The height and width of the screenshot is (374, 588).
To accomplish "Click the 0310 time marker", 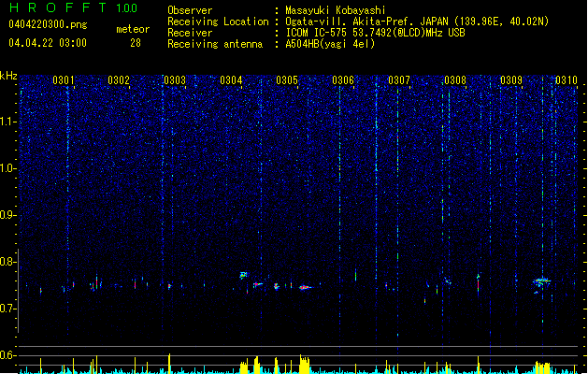I will [566, 80].
